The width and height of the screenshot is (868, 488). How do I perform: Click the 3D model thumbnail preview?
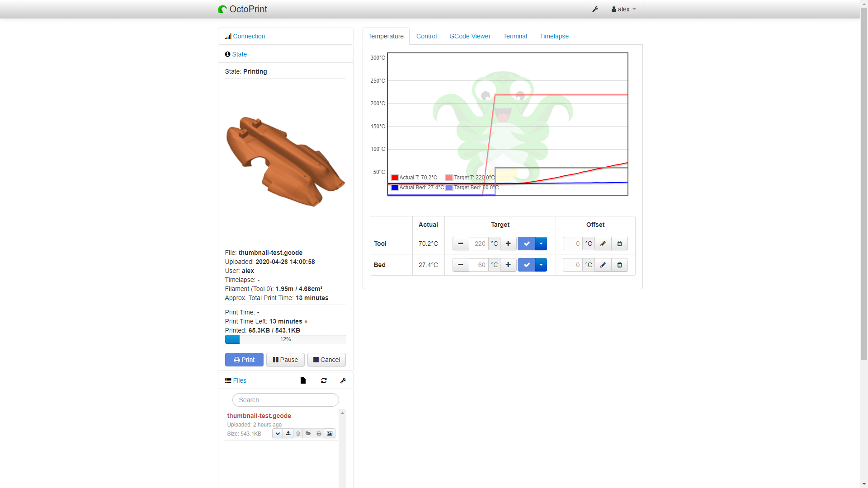[285, 161]
